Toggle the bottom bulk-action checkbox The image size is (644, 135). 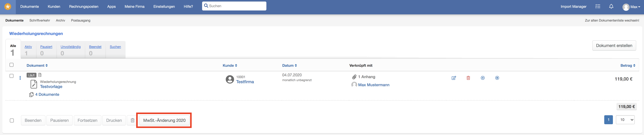[x=12, y=120]
